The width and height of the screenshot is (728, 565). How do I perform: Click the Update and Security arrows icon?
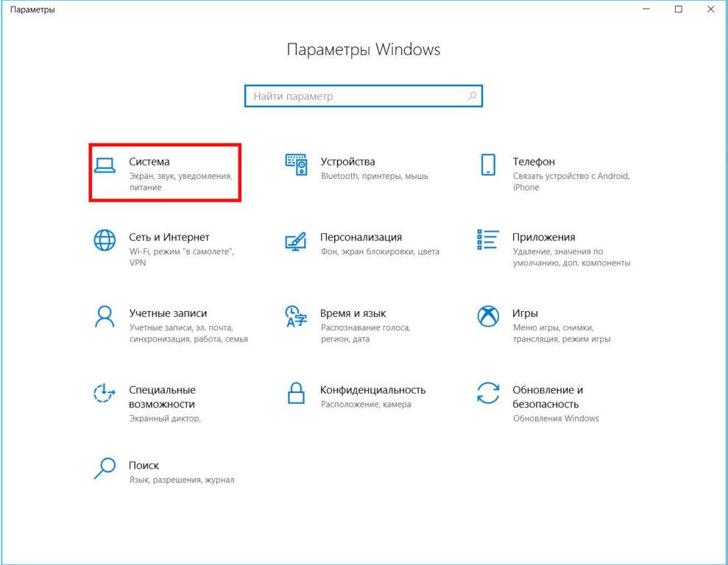(x=488, y=393)
